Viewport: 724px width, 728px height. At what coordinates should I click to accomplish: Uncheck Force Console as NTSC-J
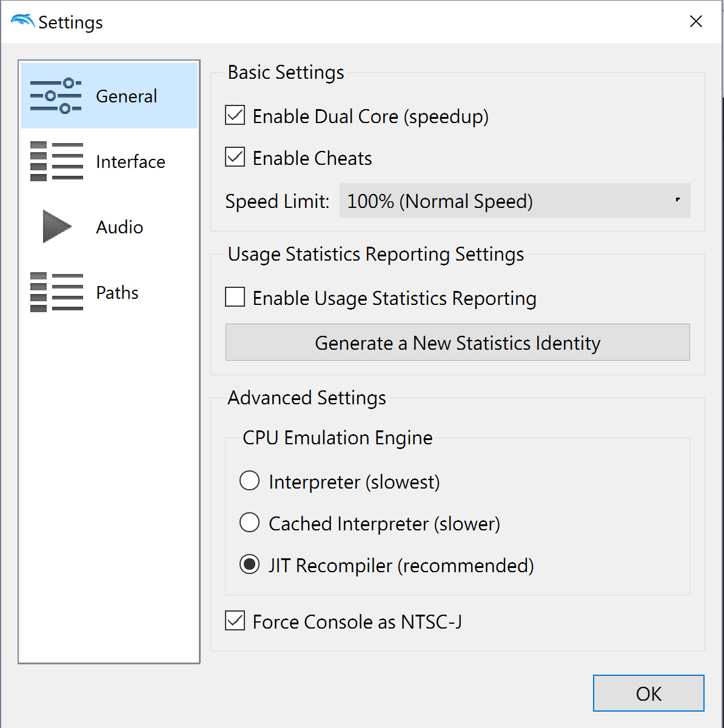tap(235, 621)
